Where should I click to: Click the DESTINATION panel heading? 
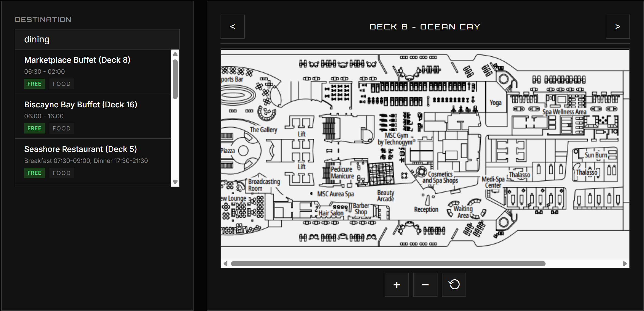pyautogui.click(x=43, y=19)
